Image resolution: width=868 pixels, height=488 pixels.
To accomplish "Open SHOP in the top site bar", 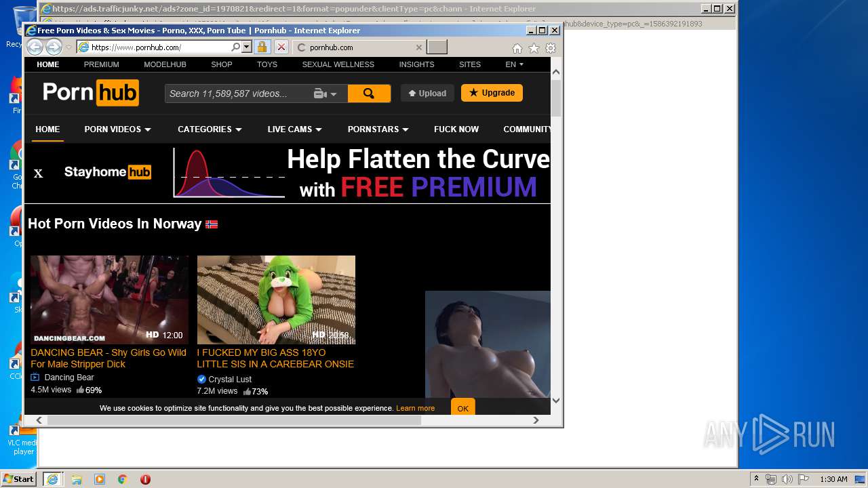I will (x=222, y=64).
